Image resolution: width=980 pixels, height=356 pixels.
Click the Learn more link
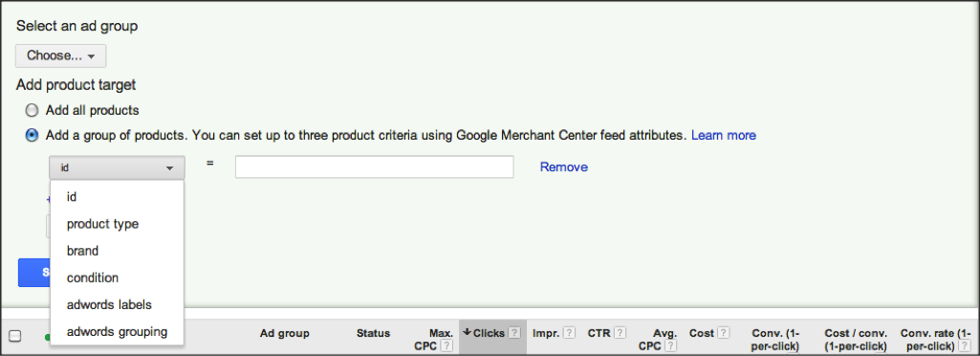(723, 135)
